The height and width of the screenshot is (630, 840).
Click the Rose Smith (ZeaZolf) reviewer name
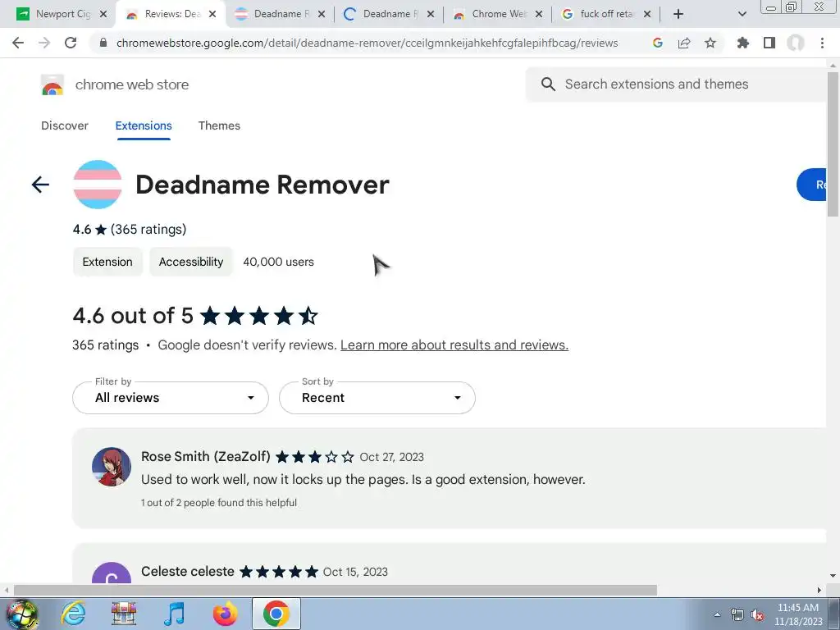(x=205, y=456)
